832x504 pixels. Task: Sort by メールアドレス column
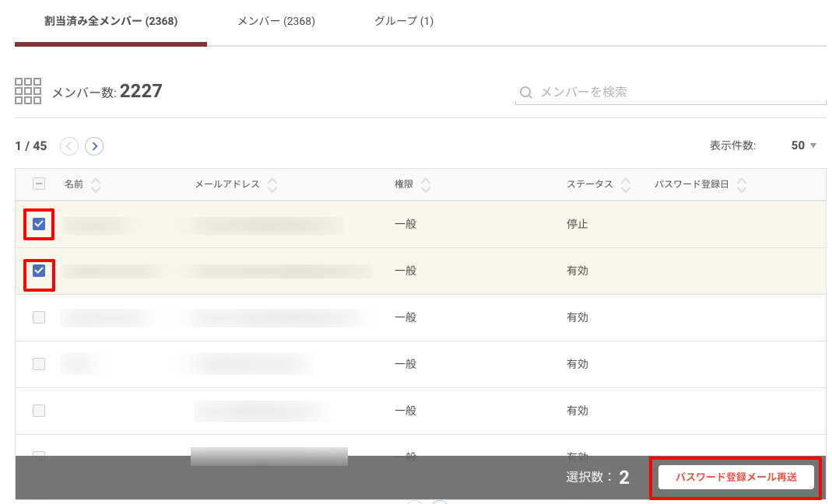[x=272, y=184]
